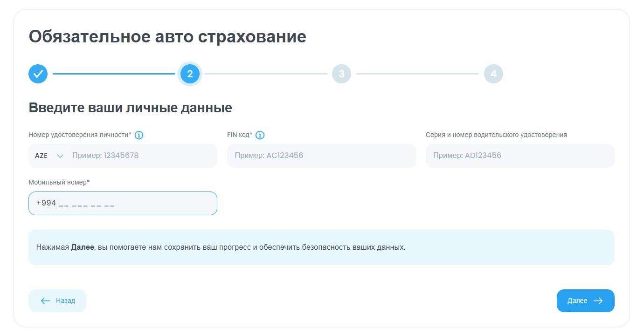Click the blue checkmark on completed step one

[38, 74]
